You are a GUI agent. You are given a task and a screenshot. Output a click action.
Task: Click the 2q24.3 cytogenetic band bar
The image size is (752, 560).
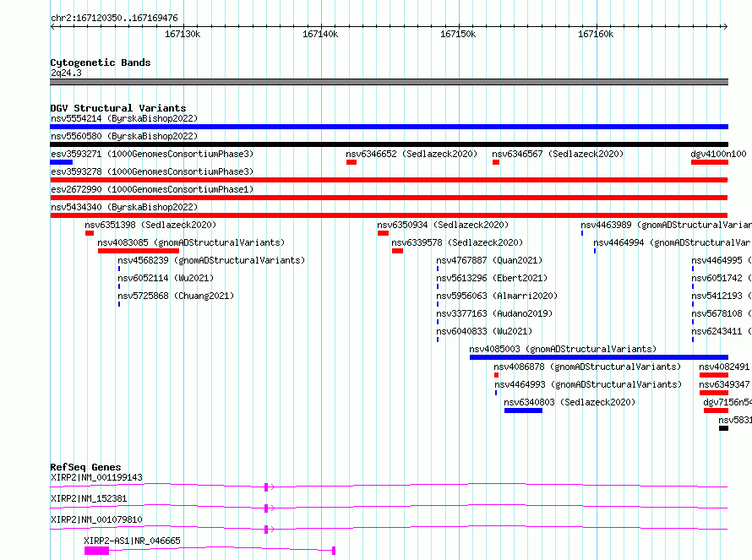click(x=389, y=82)
